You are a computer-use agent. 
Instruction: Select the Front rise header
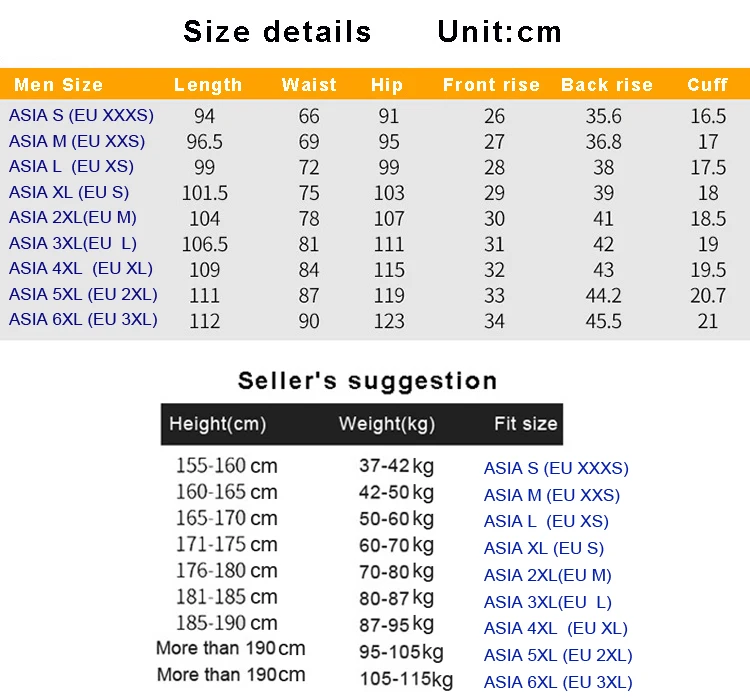pyautogui.click(x=491, y=85)
